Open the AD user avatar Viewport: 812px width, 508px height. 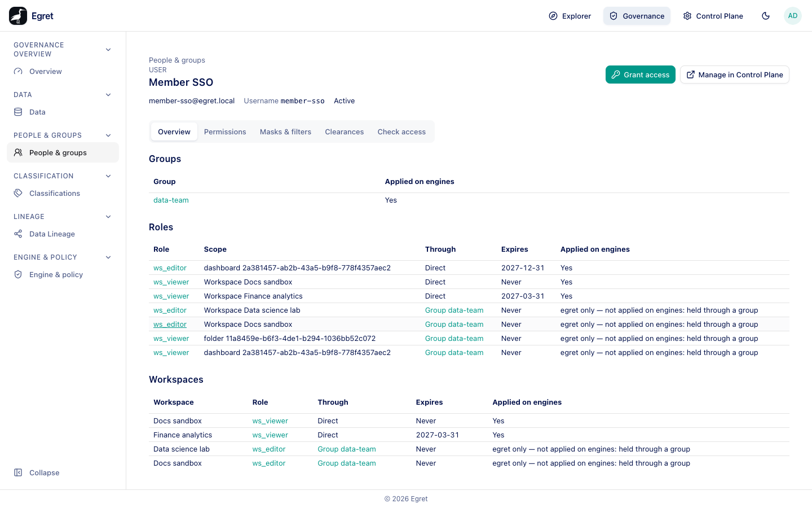pos(793,16)
